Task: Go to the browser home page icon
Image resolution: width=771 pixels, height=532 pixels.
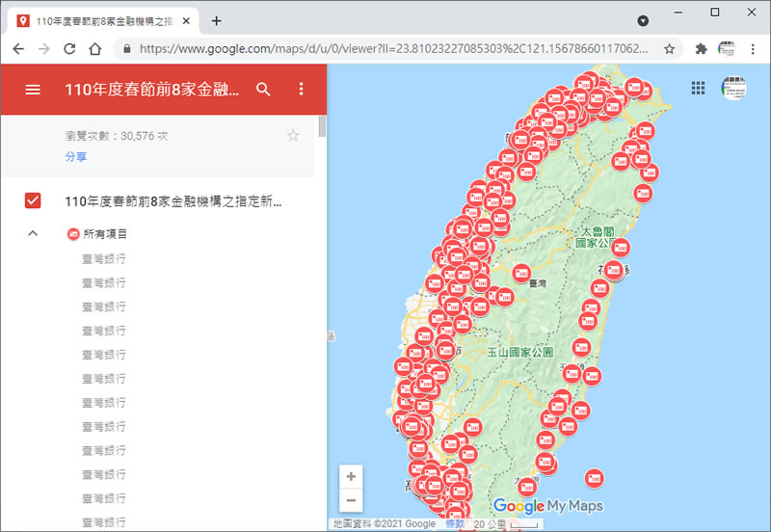Action: pyautogui.click(x=94, y=49)
